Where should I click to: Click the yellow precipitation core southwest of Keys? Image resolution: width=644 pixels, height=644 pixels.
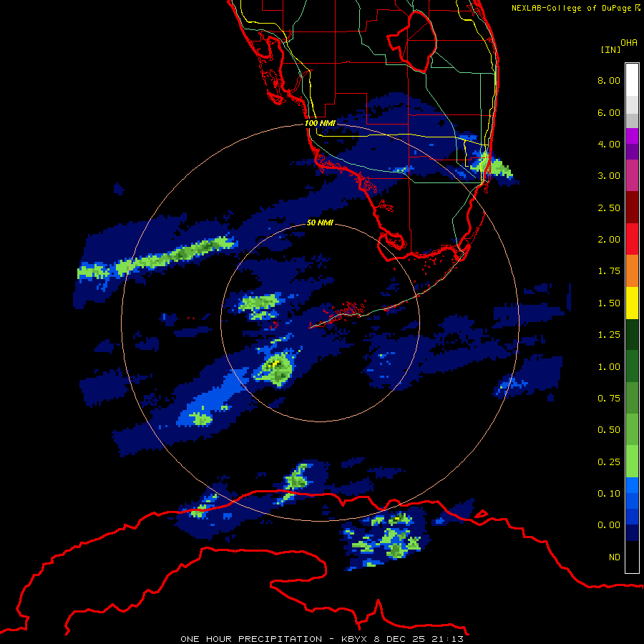coord(275,363)
